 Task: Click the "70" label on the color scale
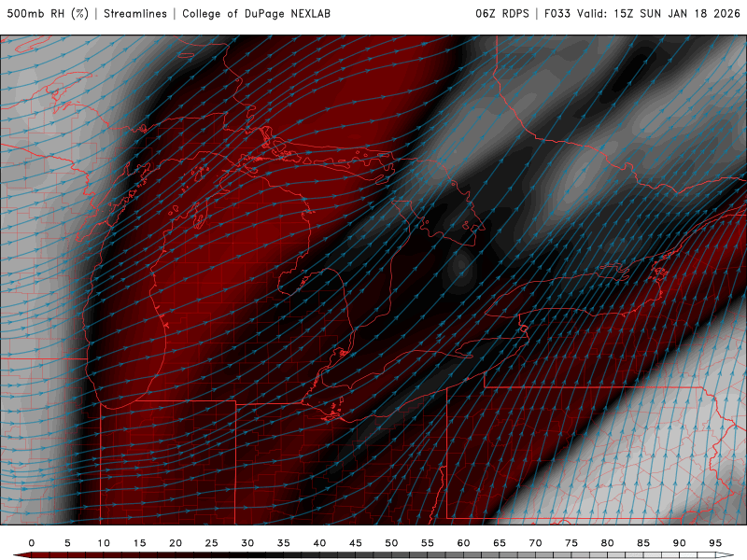tap(535, 543)
